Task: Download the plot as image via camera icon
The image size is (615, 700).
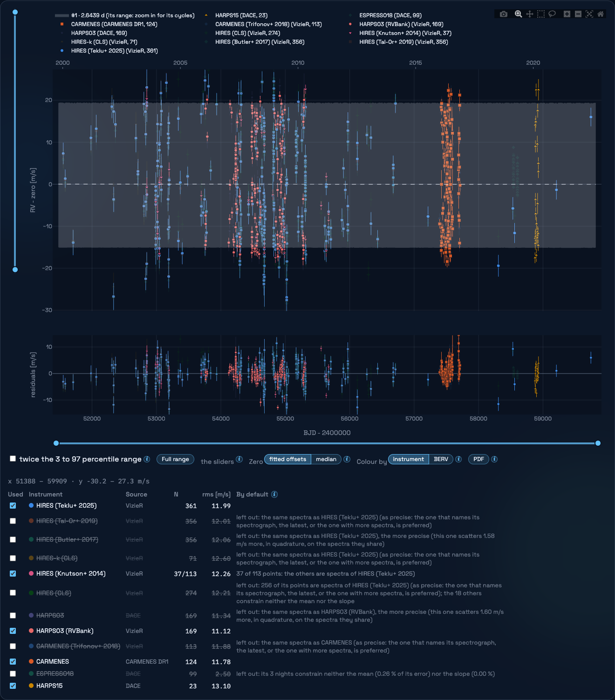Action: (504, 14)
